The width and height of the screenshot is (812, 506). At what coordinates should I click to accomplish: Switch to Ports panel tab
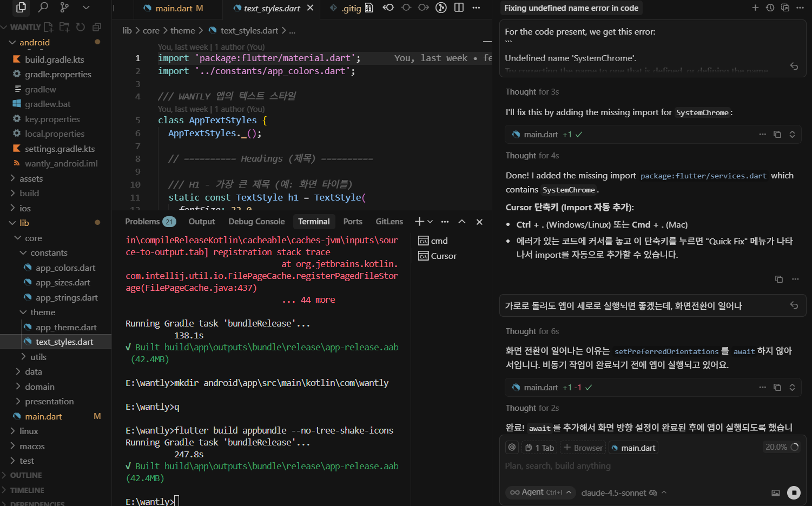353,222
